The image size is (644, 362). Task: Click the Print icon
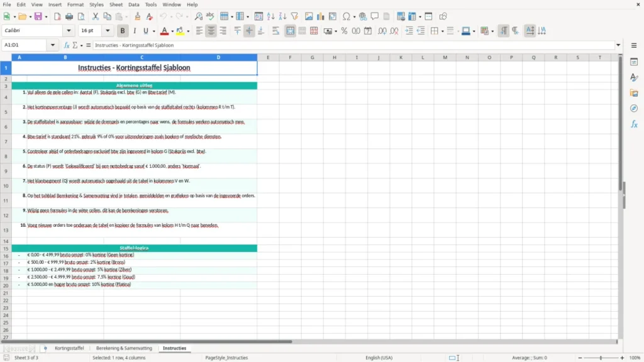click(x=69, y=16)
